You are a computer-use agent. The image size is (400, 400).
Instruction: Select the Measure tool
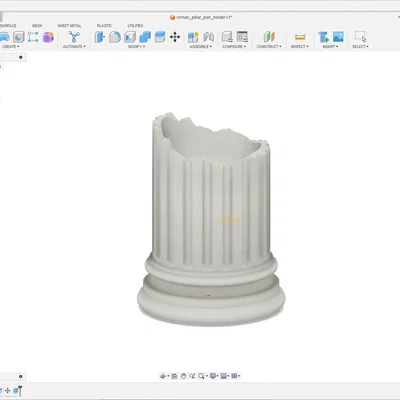point(300,37)
